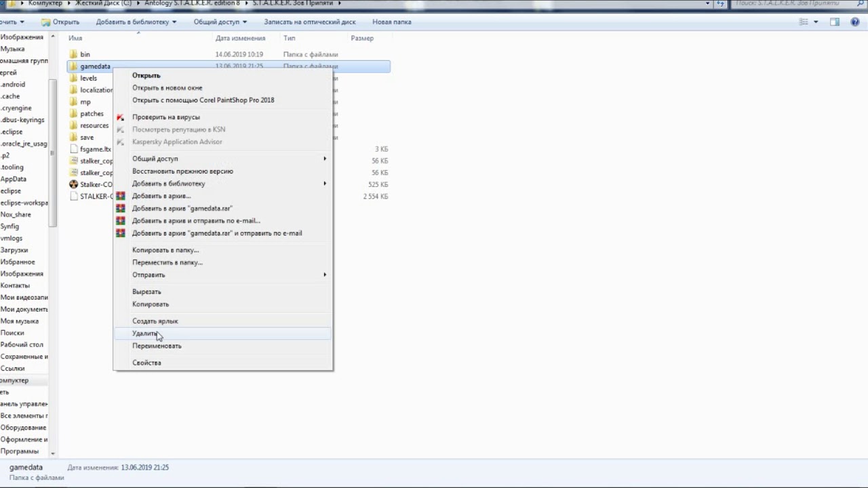Toggle the preview pane icon

pos(835,22)
